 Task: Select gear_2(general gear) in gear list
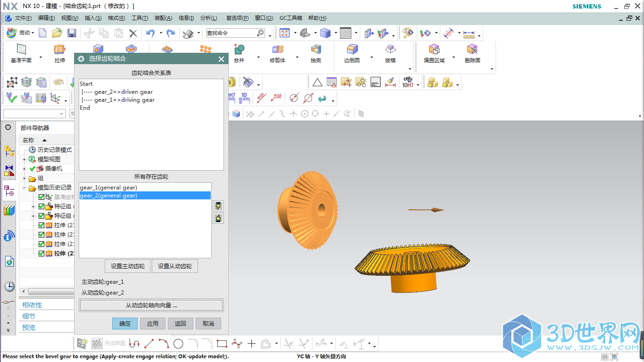point(145,196)
